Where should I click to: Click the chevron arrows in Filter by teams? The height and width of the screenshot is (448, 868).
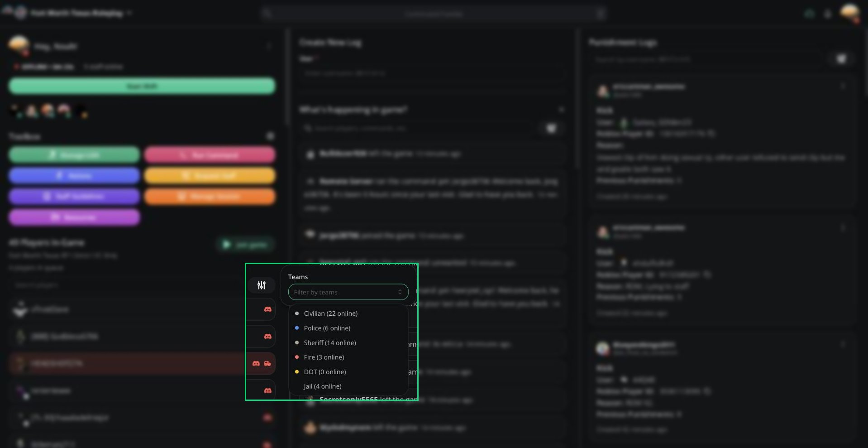[x=400, y=292]
